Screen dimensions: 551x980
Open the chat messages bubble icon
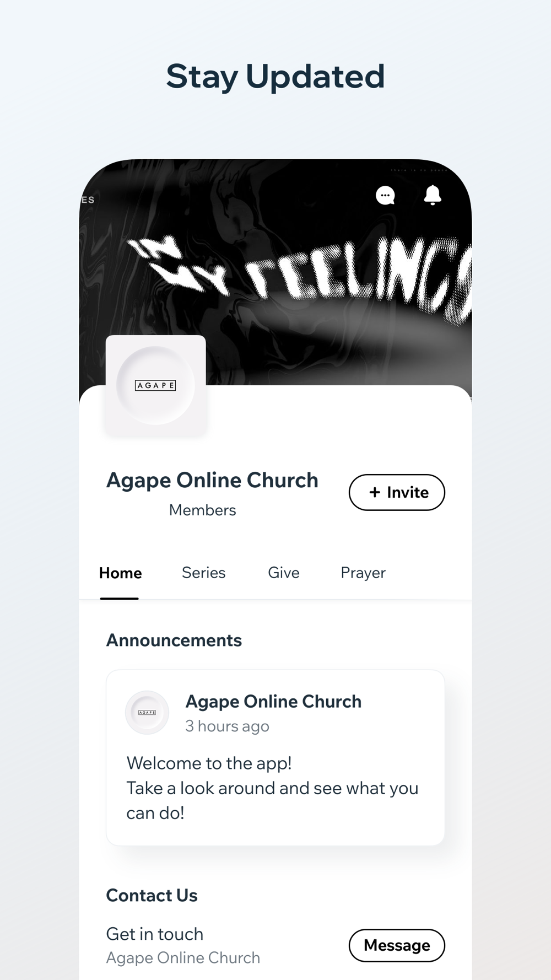point(385,195)
